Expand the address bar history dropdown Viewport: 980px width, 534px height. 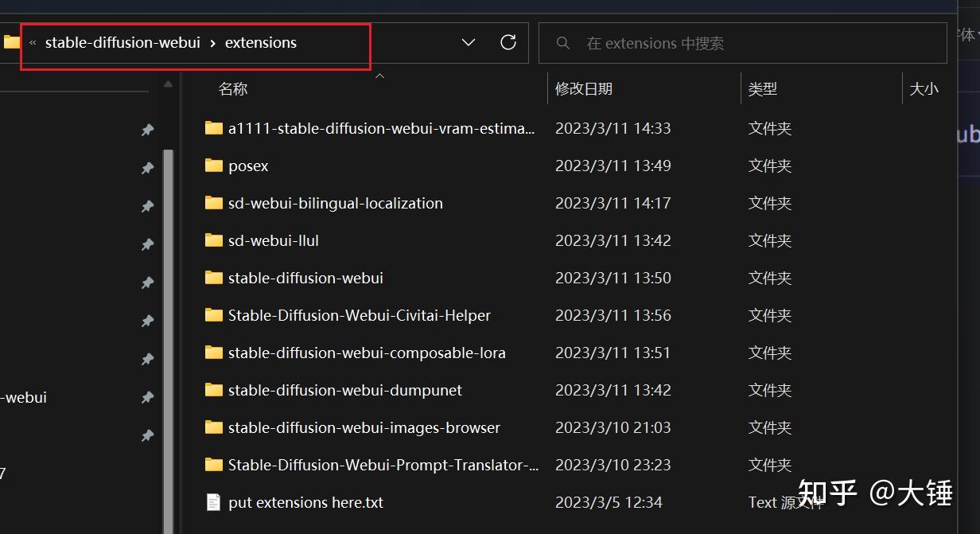[468, 42]
